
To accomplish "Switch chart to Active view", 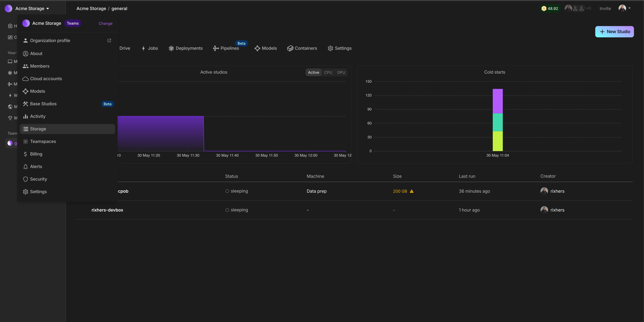I will (314, 72).
